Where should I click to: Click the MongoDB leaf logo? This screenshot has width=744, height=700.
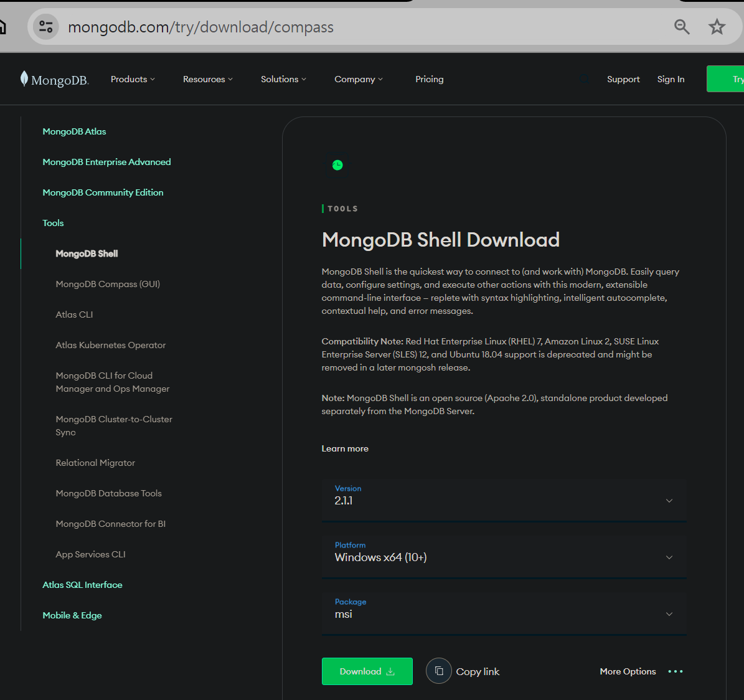pyautogui.click(x=54, y=79)
